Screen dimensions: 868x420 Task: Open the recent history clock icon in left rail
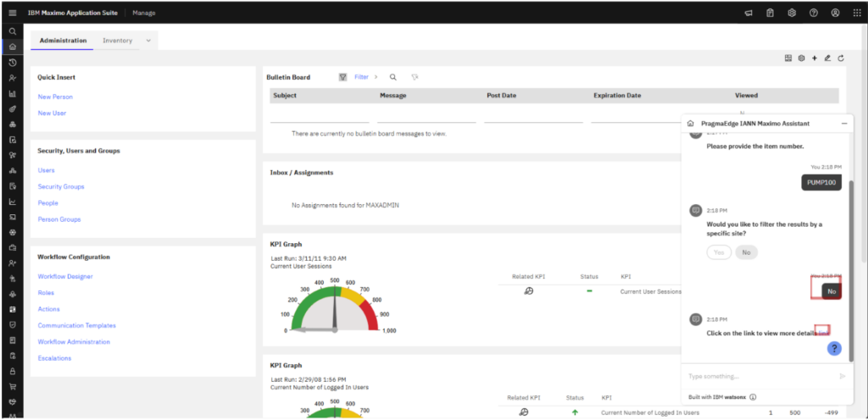pos(12,63)
